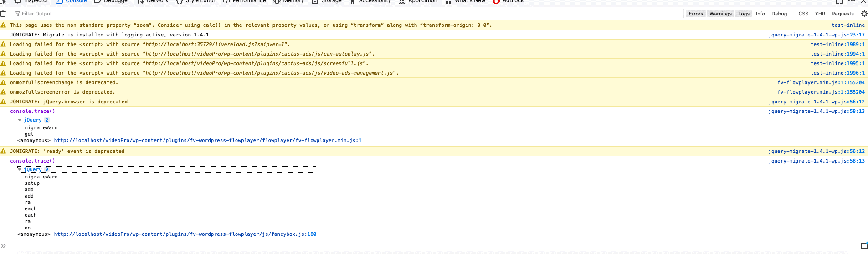Toggle XHR filter

(x=820, y=14)
